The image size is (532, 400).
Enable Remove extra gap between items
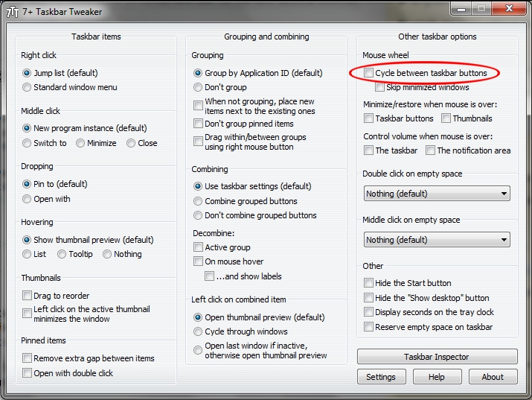tap(27, 358)
